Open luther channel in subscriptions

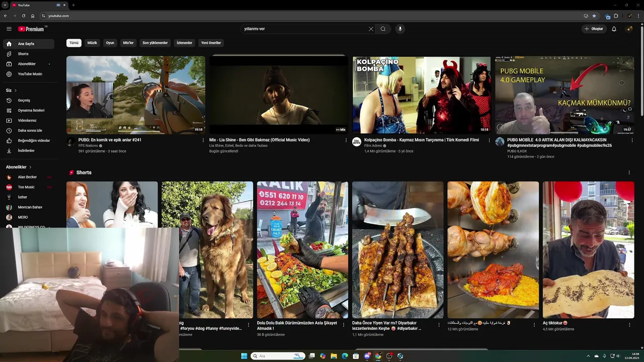pyautogui.click(x=29, y=197)
